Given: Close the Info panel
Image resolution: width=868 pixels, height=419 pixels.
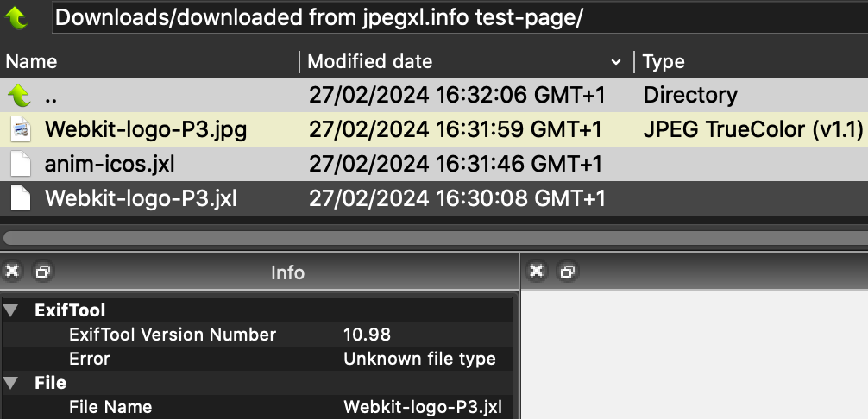Looking at the screenshot, I should pyautogui.click(x=12, y=272).
